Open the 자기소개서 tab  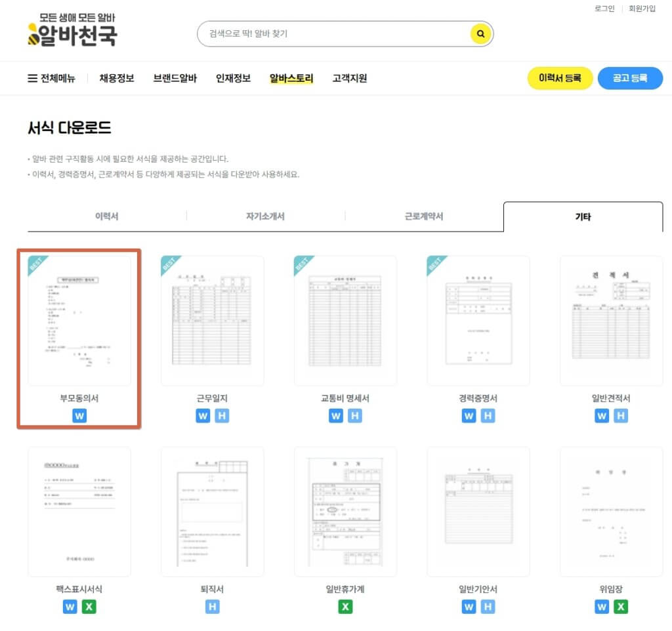pyautogui.click(x=265, y=215)
